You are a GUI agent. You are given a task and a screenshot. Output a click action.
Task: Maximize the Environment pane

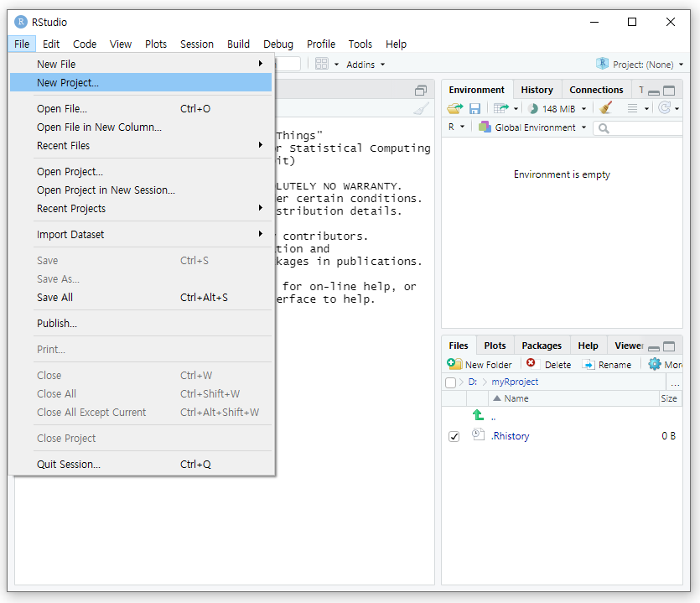(x=669, y=91)
